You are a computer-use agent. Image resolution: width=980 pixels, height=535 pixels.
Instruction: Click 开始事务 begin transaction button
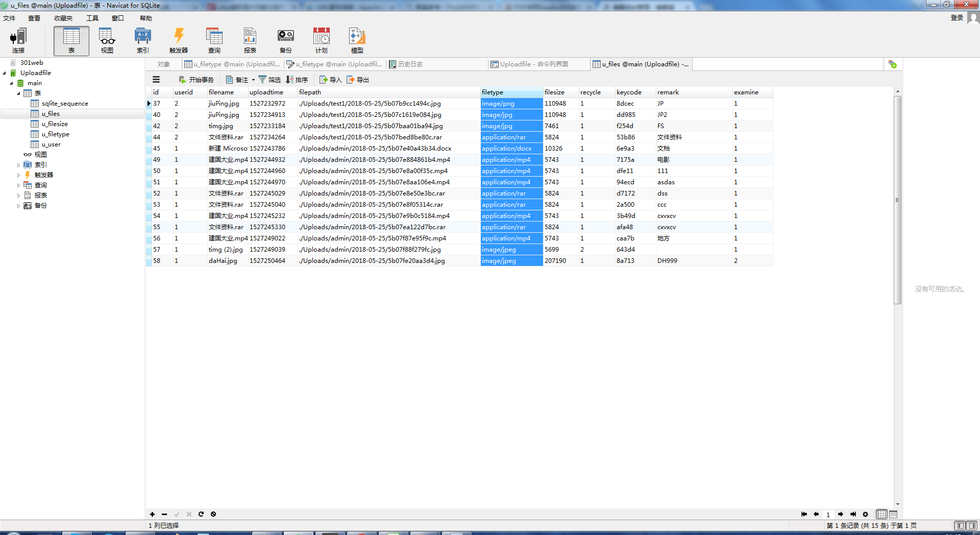point(197,80)
